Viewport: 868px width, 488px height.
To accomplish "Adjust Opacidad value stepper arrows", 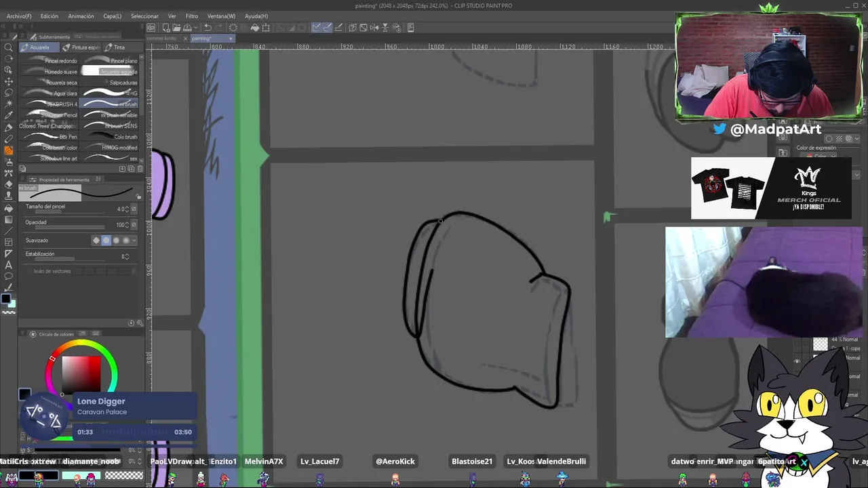I will pos(127,225).
